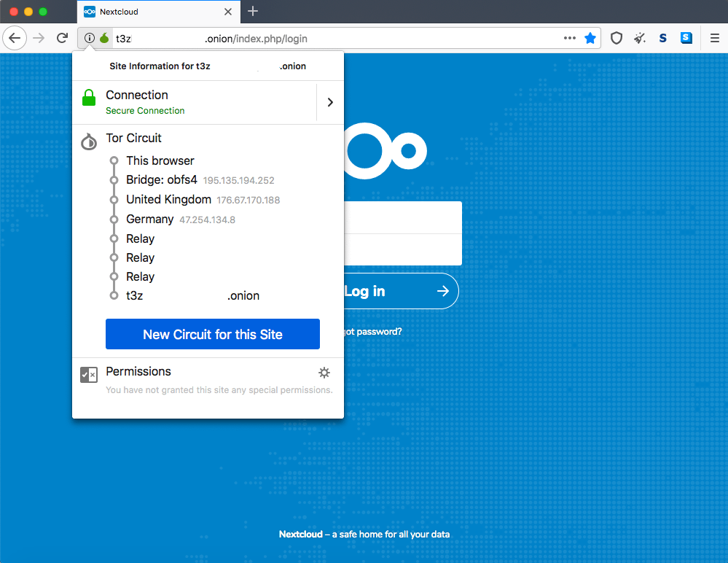Click the macOS yellow minimize button

[x=28, y=12]
